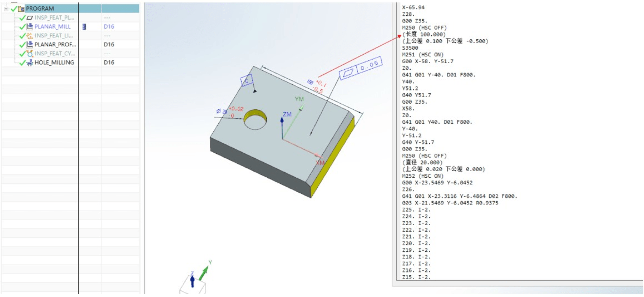Click checkmark status of HOLE_MILLING row

click(22, 63)
